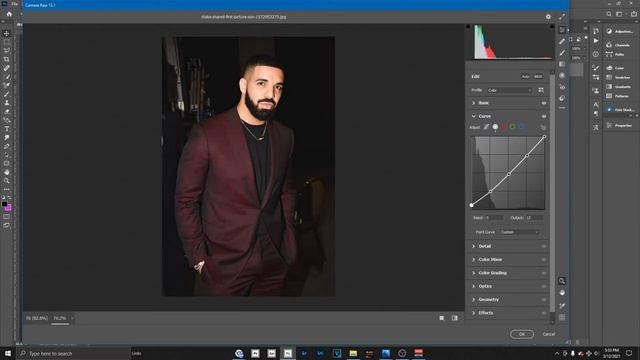Expand the Detail section
Screen dimensions: 640x360
pyautogui.click(x=473, y=247)
